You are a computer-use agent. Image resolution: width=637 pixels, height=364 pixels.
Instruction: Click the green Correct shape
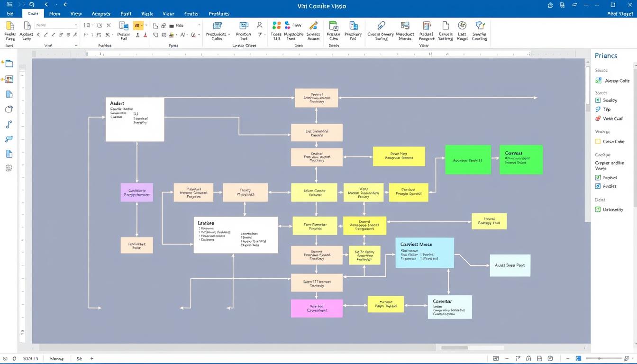pyautogui.click(x=521, y=160)
